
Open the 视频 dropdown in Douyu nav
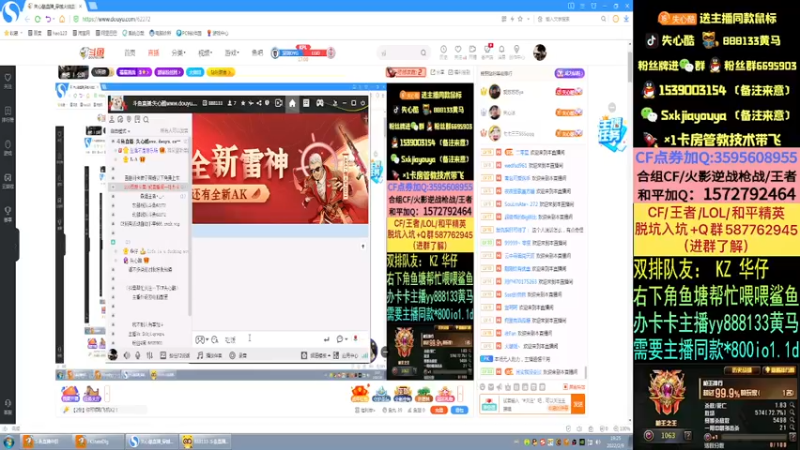[205, 53]
